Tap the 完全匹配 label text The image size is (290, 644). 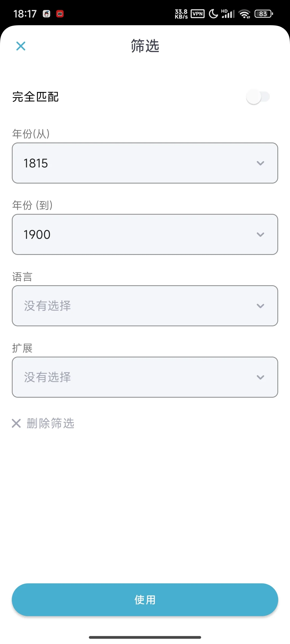point(35,97)
